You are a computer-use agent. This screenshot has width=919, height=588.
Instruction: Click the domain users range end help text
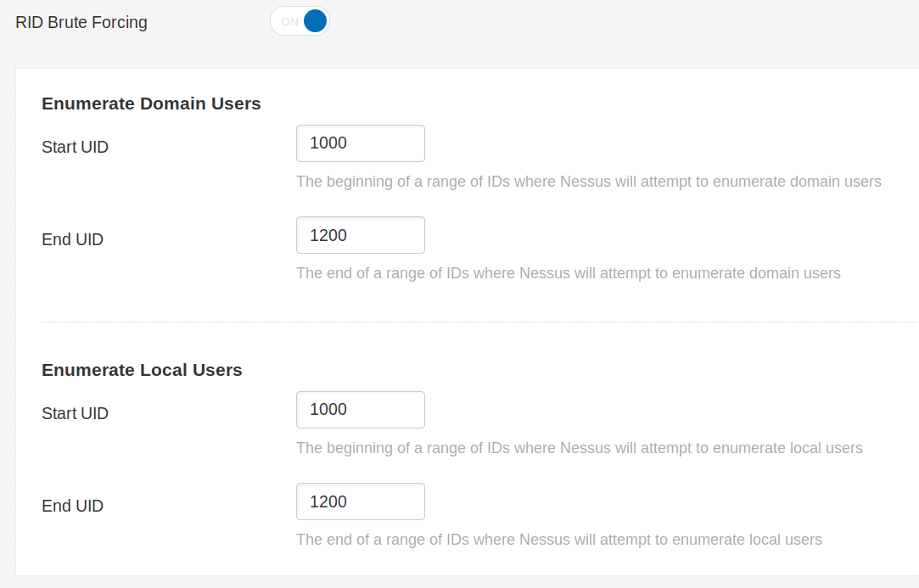(x=568, y=273)
